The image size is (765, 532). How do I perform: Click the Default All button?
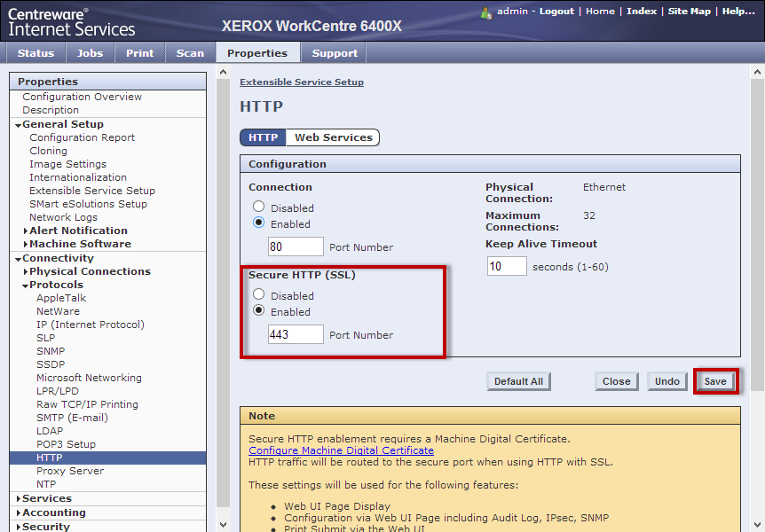518,381
